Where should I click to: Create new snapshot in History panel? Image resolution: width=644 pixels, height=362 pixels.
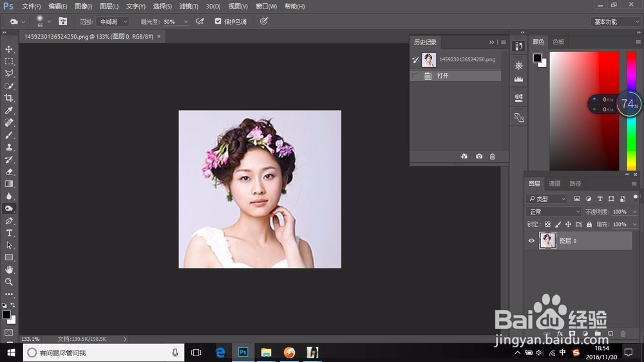[x=479, y=157]
